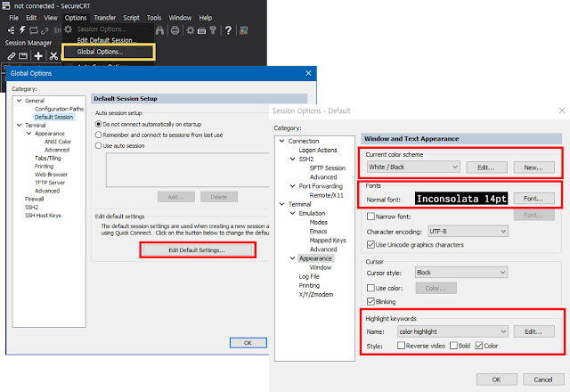Click the SecureCRT app icon in title bar
Screen dimensions: 570x392
pos(6,5)
